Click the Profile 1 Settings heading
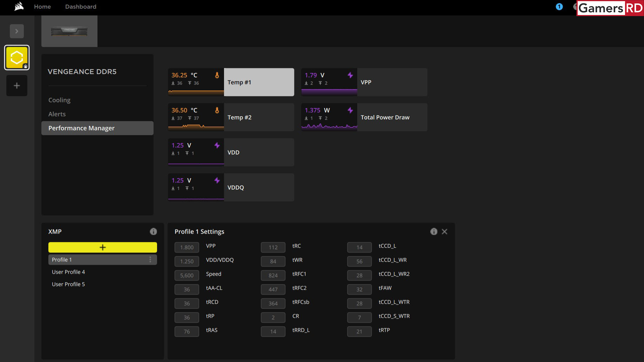The image size is (644, 362). (x=199, y=232)
